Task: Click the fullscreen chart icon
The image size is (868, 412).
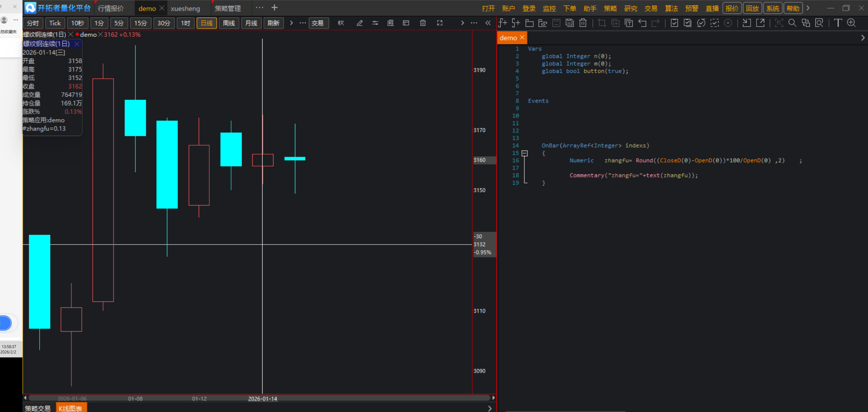Action: coord(439,23)
